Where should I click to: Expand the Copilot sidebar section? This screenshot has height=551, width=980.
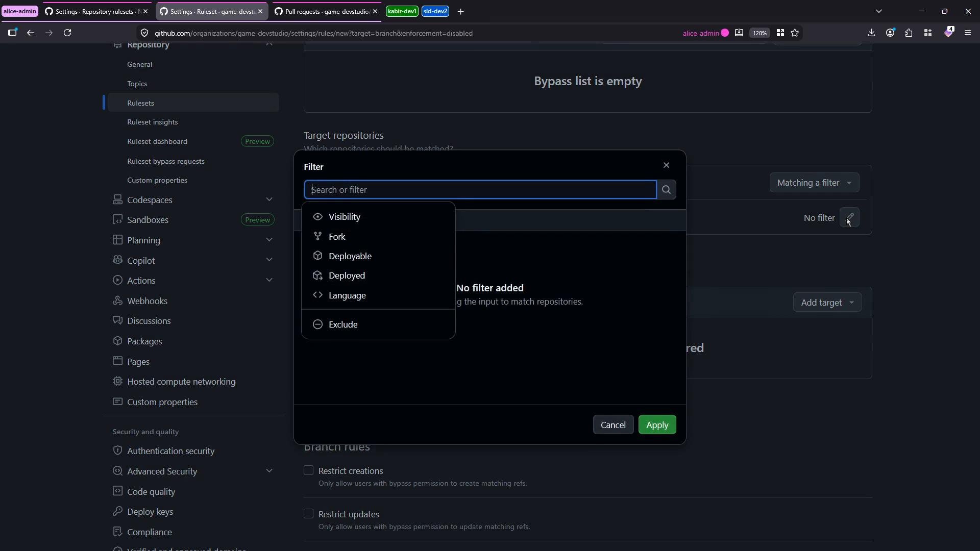269,261
